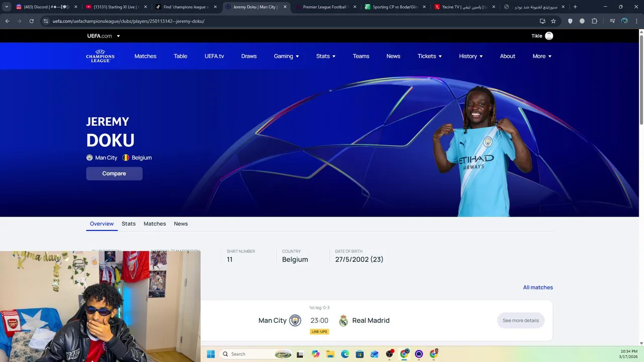Viewport: 644px width, 362px height.
Task: Switch to the Discord tab
Action: [46, 7]
